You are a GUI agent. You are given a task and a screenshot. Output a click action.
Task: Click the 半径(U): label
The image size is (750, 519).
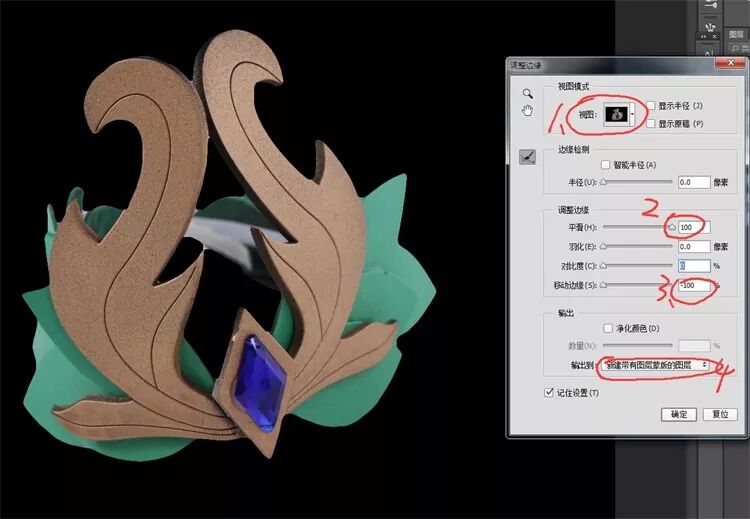tap(583, 182)
